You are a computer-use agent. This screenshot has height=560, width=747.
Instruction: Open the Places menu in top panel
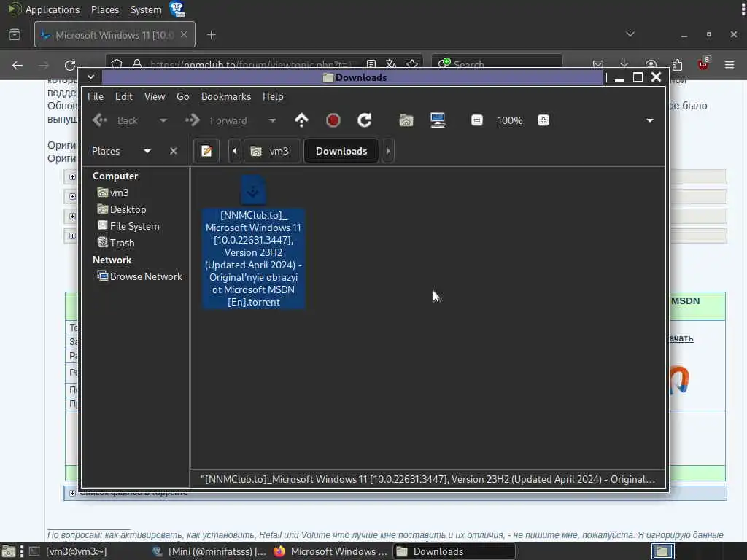105,9
